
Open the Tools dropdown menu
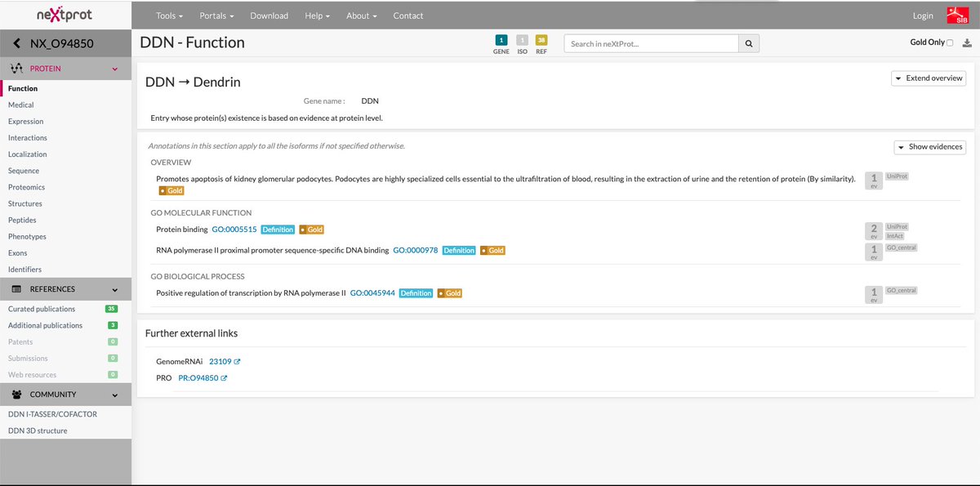point(170,16)
